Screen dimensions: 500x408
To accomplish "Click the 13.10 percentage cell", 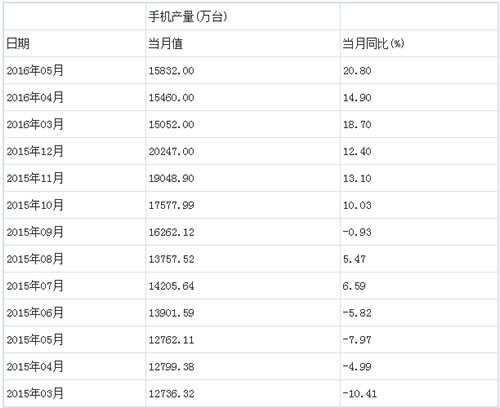I will (x=357, y=178).
